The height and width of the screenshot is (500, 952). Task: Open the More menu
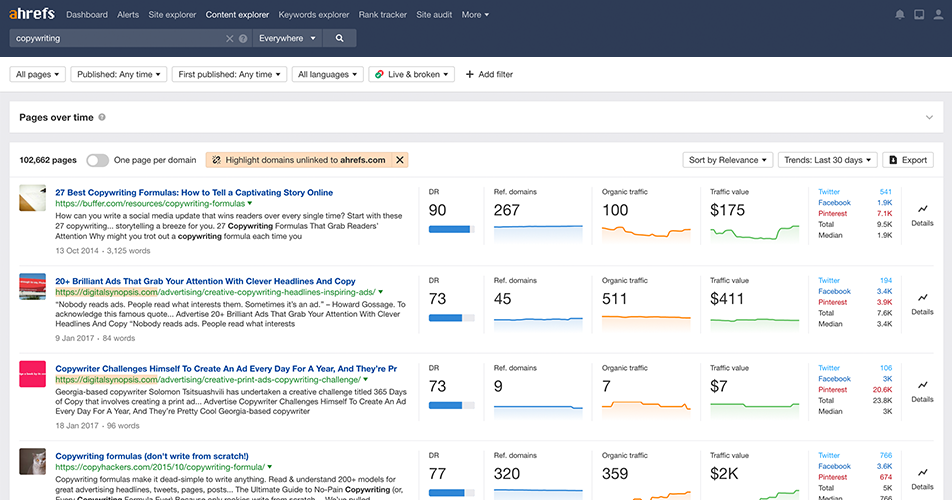pos(475,15)
